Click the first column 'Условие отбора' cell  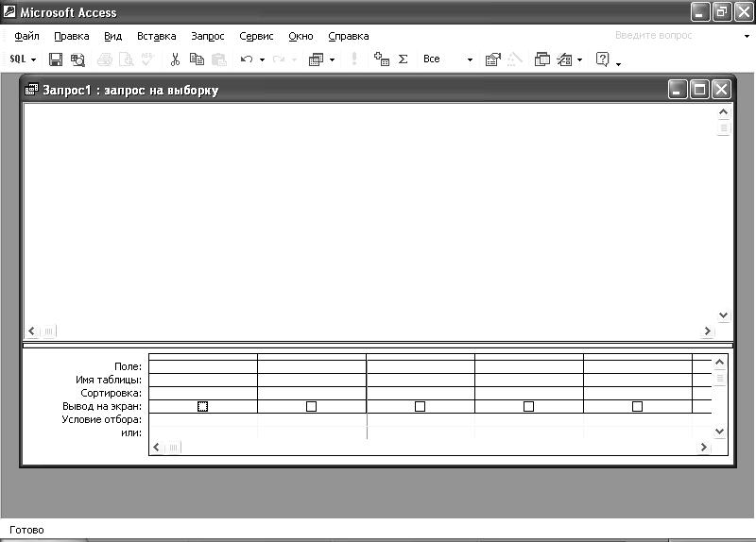[x=203, y=419]
